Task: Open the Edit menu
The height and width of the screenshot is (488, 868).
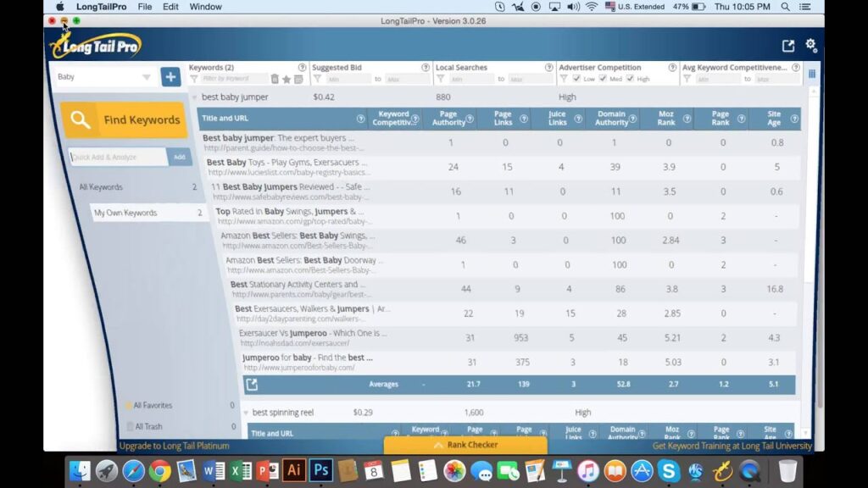Action: tap(170, 7)
